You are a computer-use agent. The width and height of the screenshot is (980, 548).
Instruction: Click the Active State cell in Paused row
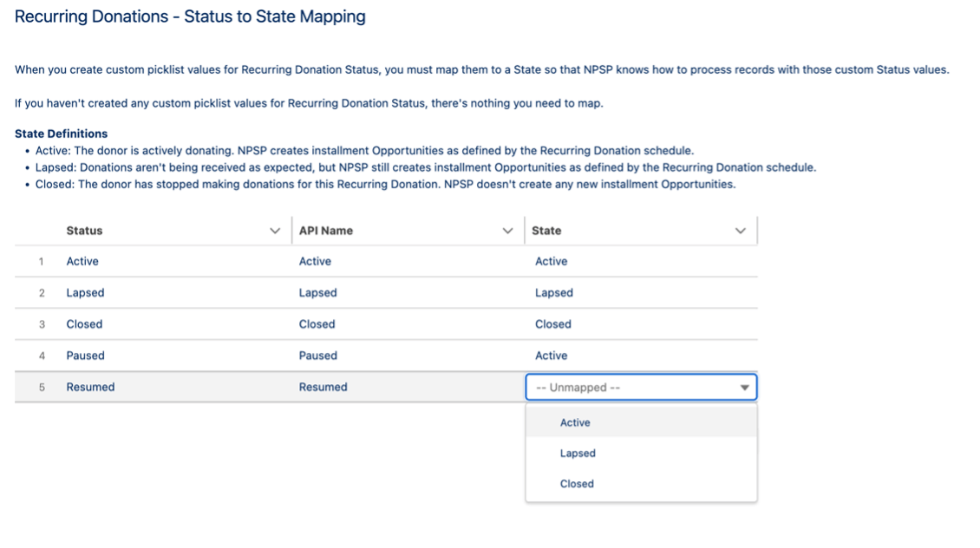552,356
